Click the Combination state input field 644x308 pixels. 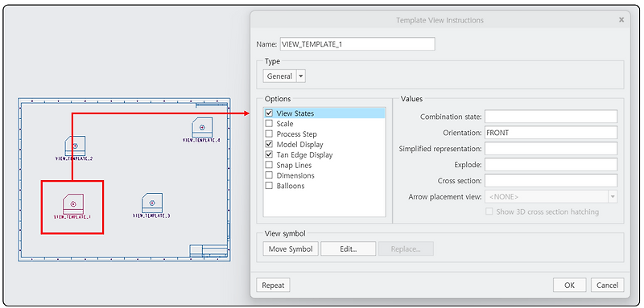tap(551, 117)
